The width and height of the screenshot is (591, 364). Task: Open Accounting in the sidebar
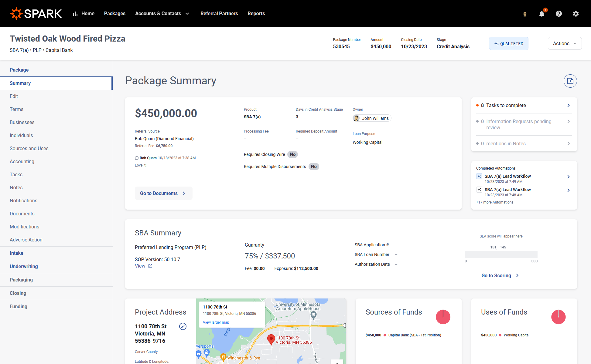point(56,161)
